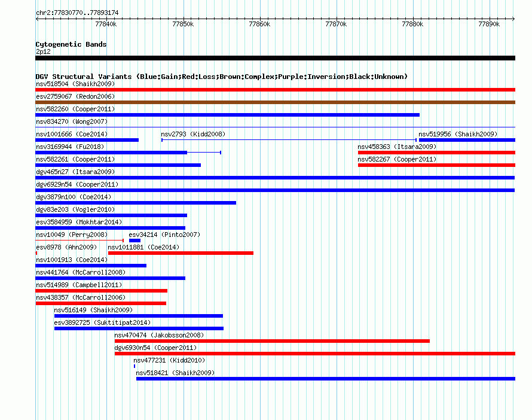
Task: Open nsv519956 (Shaikh2009) variant label
Action: click(x=458, y=134)
